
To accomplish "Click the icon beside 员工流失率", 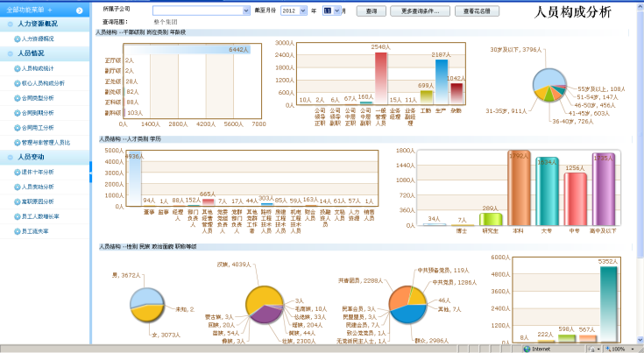I will 17,232.
